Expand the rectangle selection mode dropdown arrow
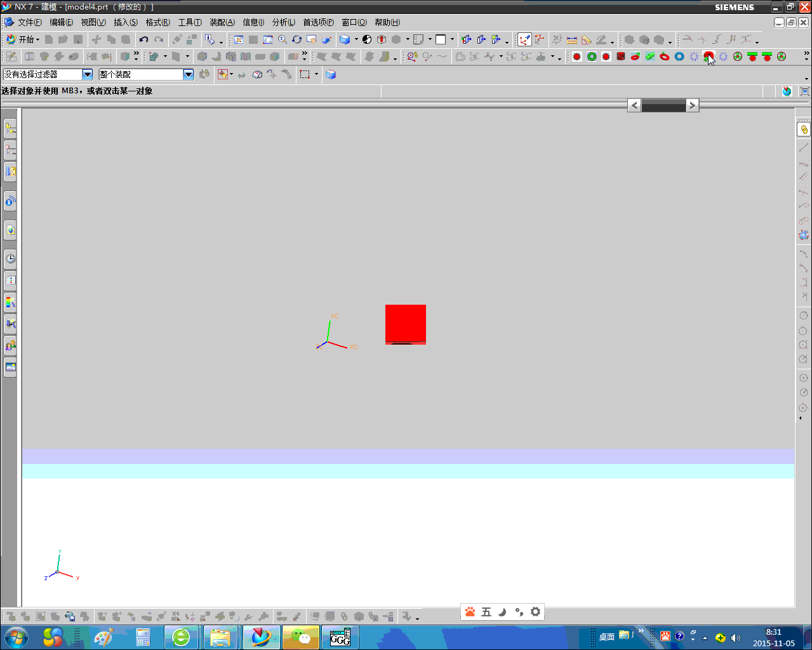 (316, 74)
